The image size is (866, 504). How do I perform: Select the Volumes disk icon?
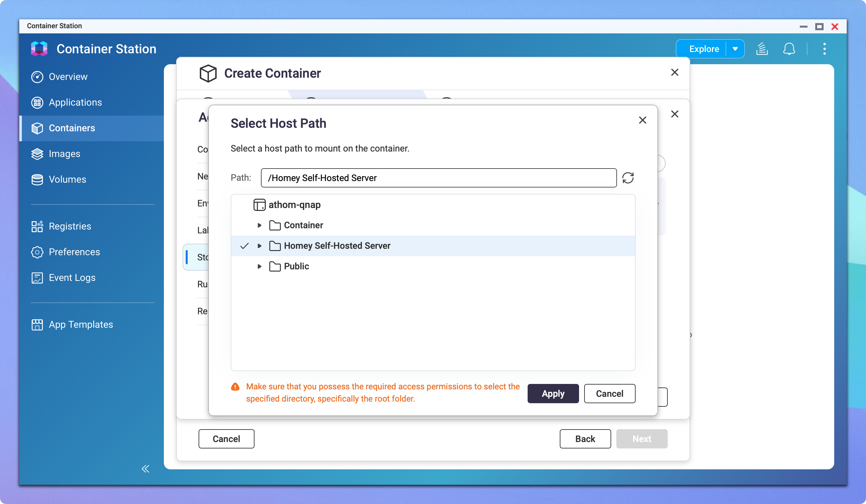click(x=38, y=179)
